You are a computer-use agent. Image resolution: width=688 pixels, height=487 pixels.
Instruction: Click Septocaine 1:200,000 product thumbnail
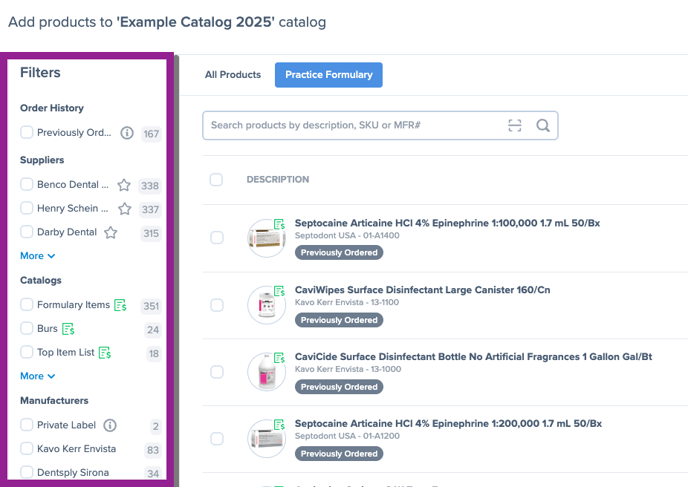click(266, 438)
